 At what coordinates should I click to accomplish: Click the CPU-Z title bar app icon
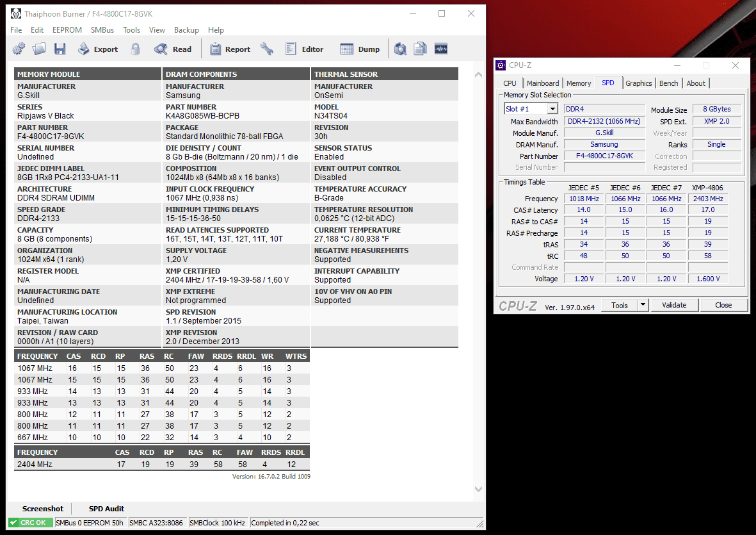[x=501, y=65]
